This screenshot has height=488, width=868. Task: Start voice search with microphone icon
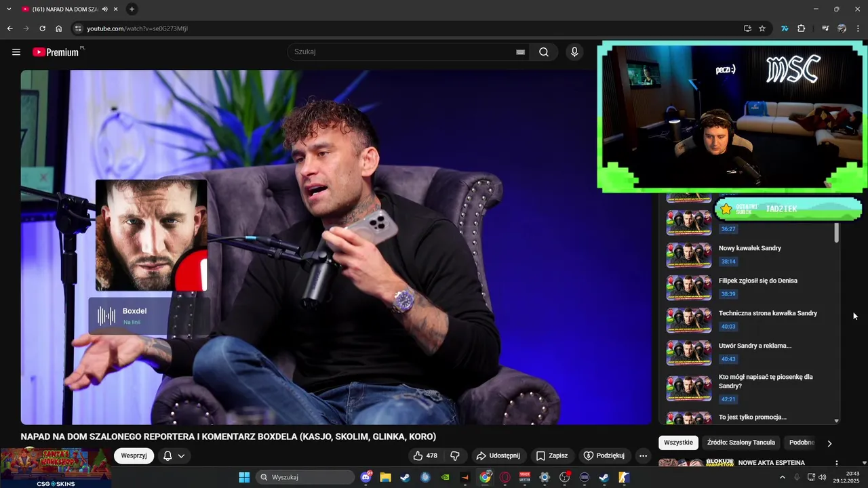(574, 52)
